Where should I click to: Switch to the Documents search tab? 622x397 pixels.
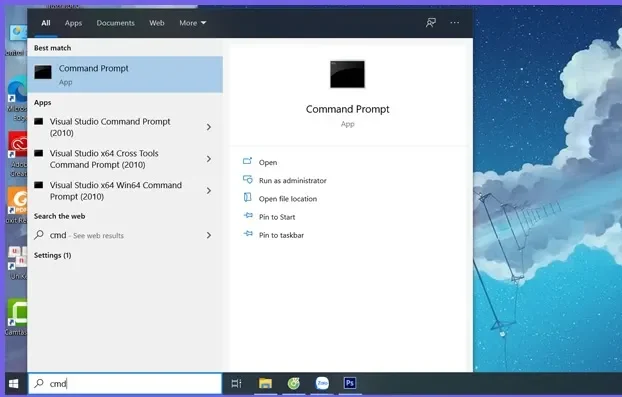point(115,23)
